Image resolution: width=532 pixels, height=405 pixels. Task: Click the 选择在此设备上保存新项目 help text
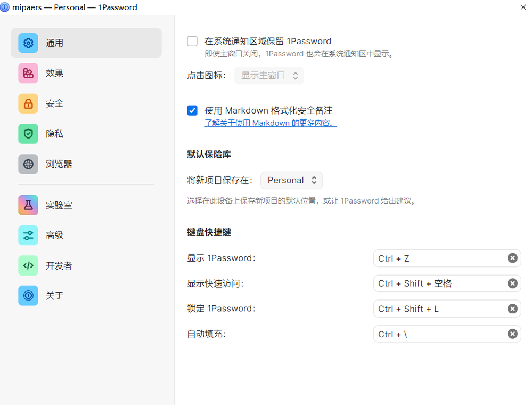pos(301,201)
